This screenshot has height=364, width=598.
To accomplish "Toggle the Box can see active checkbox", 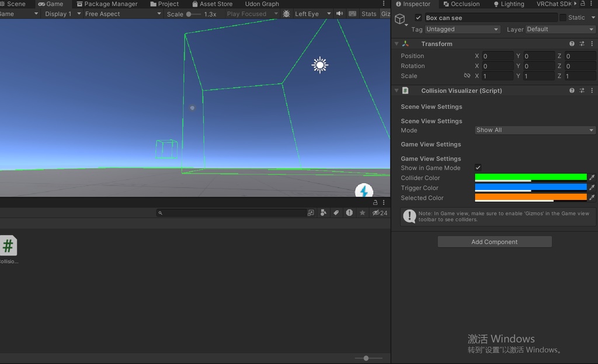I will click(x=418, y=17).
